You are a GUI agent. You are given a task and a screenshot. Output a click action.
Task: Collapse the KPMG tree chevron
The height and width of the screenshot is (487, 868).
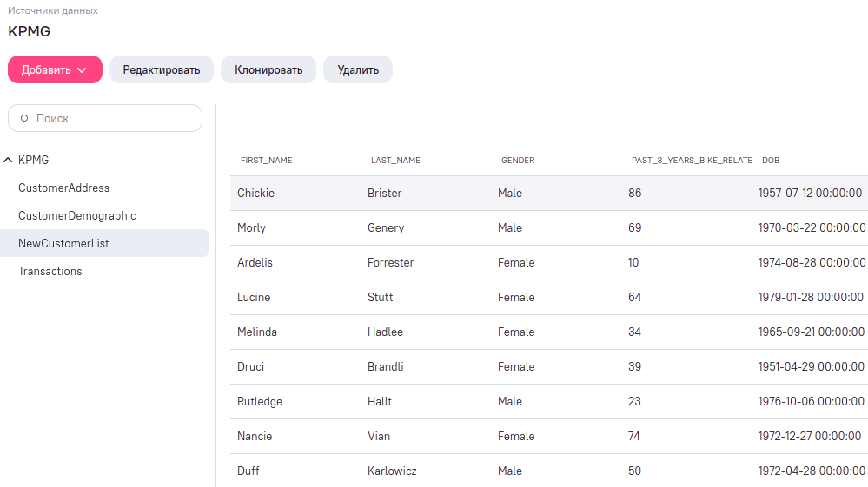pos(8,161)
